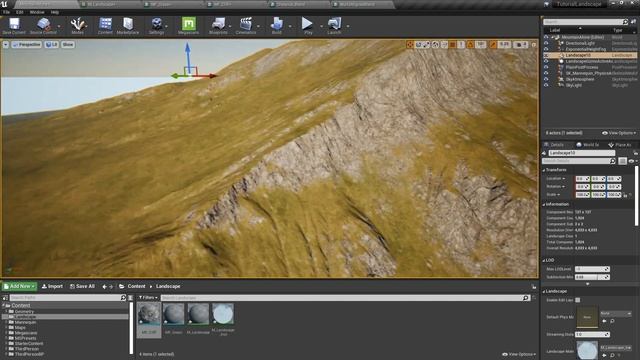This screenshot has height=360, width=640.
Task: Toggle visibility of SK_Mannequin actor
Action: click(x=546, y=73)
